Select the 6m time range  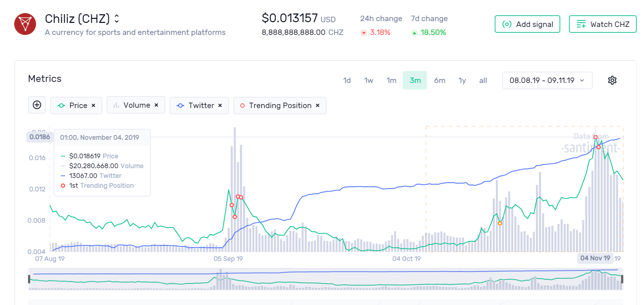click(x=440, y=80)
